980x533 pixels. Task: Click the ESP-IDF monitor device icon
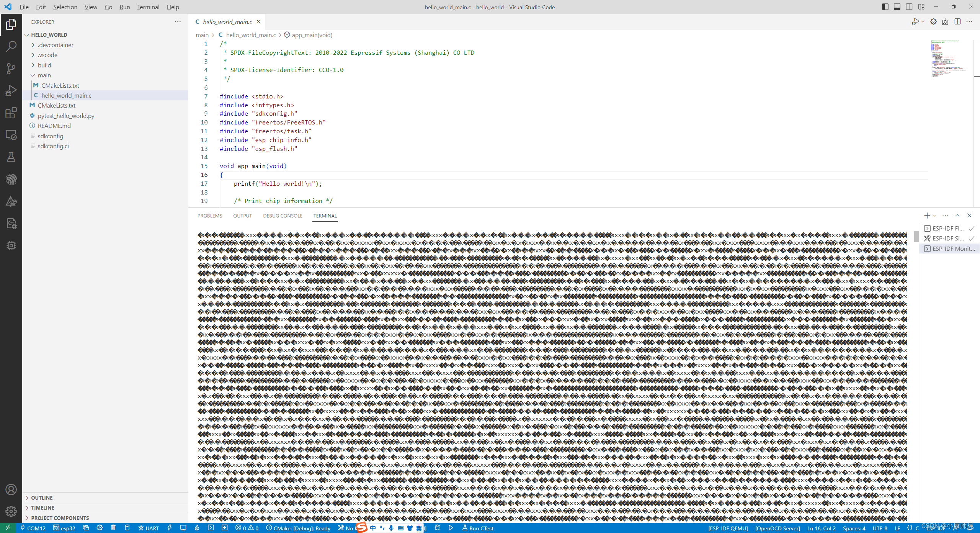pos(183,528)
